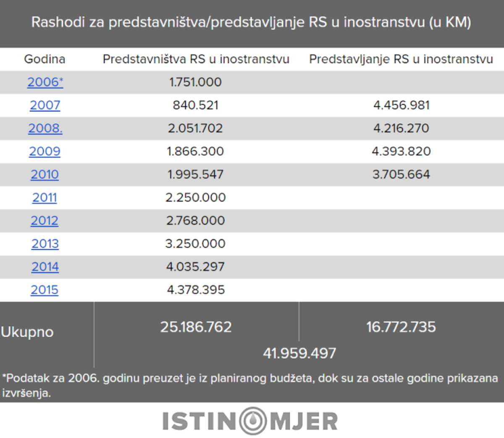Click the table title Rashodi za predstavništva
The height and width of the screenshot is (438, 504).
(251, 22)
